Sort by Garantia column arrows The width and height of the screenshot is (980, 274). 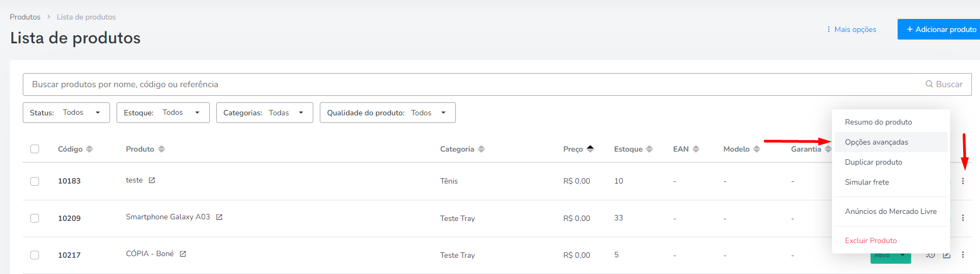tap(828, 149)
